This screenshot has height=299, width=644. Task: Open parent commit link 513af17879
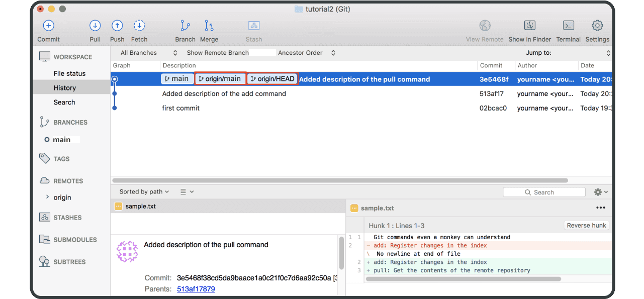(196, 289)
